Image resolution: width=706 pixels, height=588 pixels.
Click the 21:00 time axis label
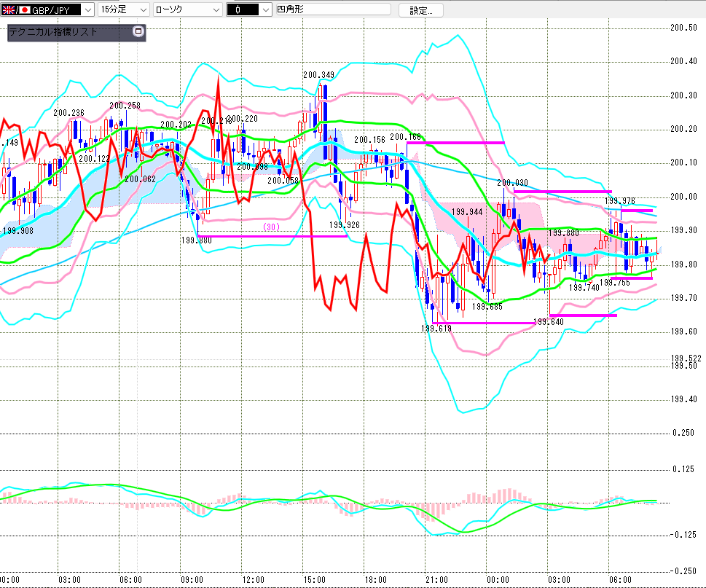[436, 580]
